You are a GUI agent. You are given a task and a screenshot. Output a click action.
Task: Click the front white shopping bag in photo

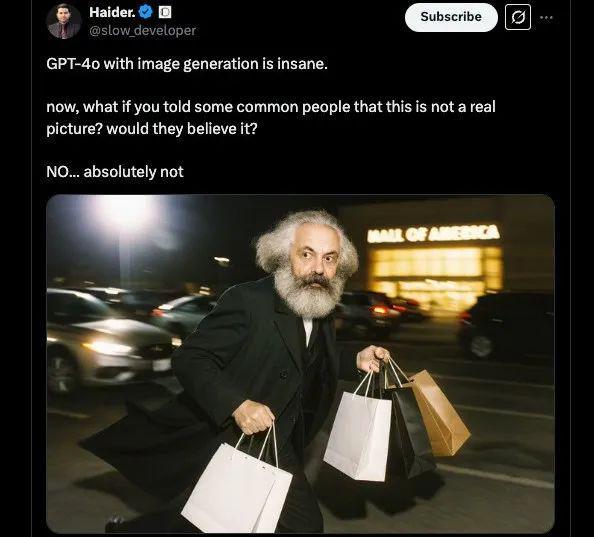tap(237, 489)
